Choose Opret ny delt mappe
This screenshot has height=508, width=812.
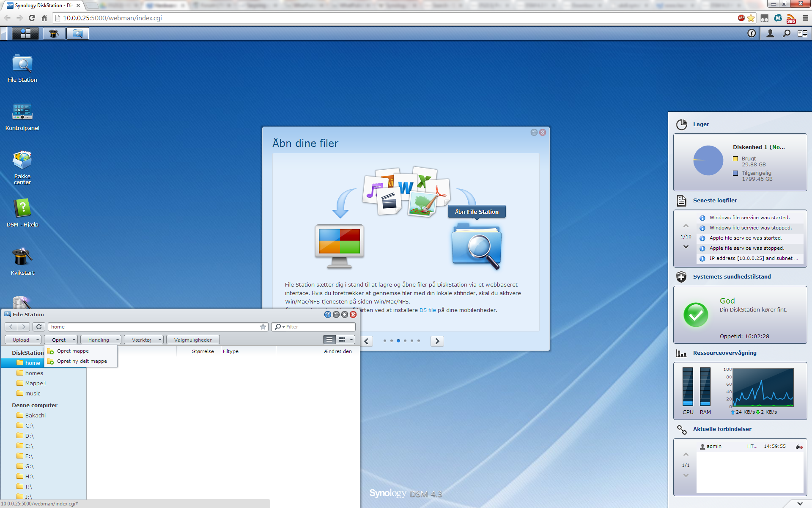tap(81, 361)
